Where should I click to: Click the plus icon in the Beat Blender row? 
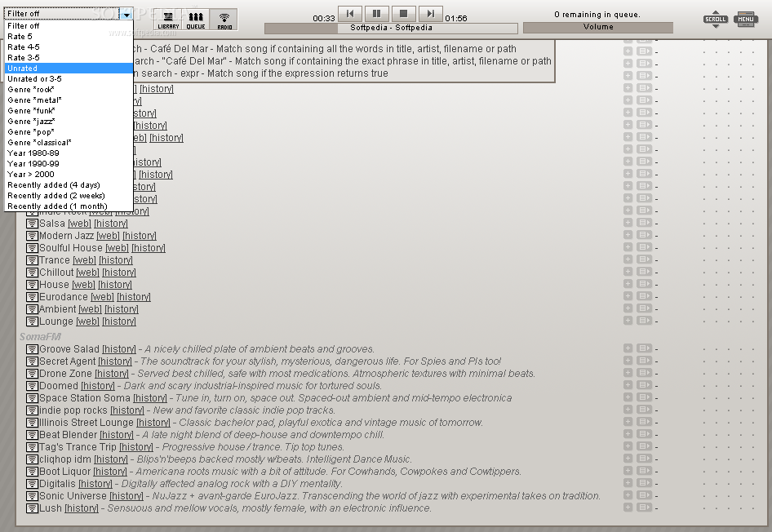(628, 433)
